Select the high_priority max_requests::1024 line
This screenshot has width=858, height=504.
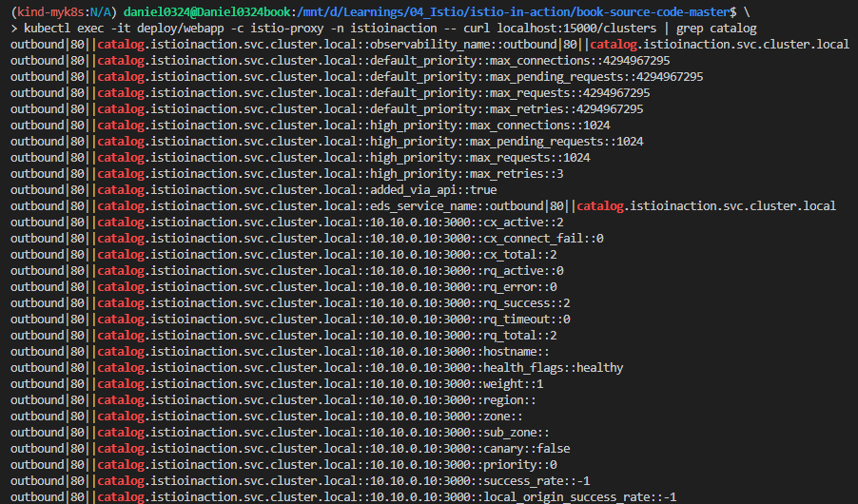click(x=301, y=157)
